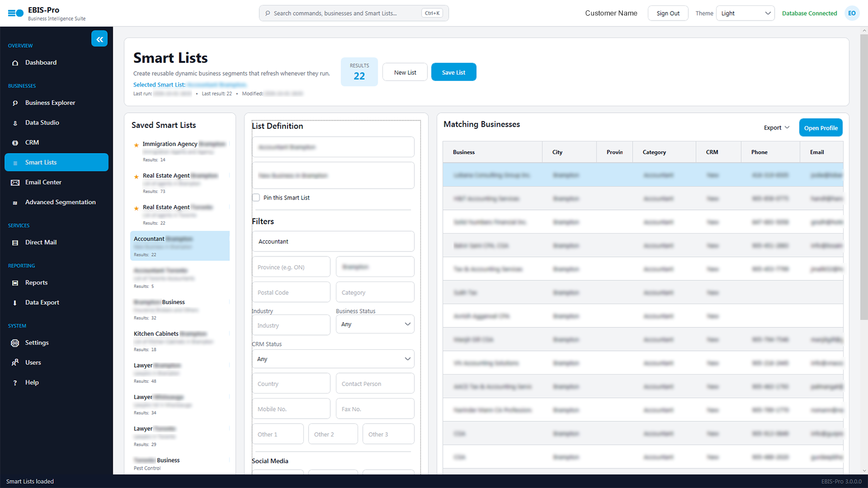Click the Users people icon
Screen dimensions: 868x488
(15, 363)
